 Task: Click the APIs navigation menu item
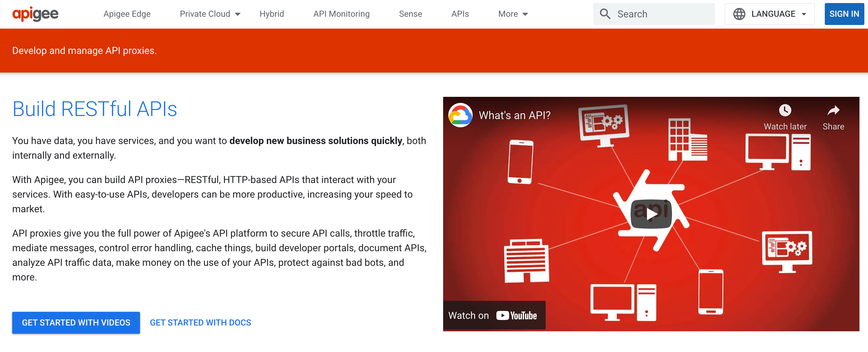click(x=460, y=14)
